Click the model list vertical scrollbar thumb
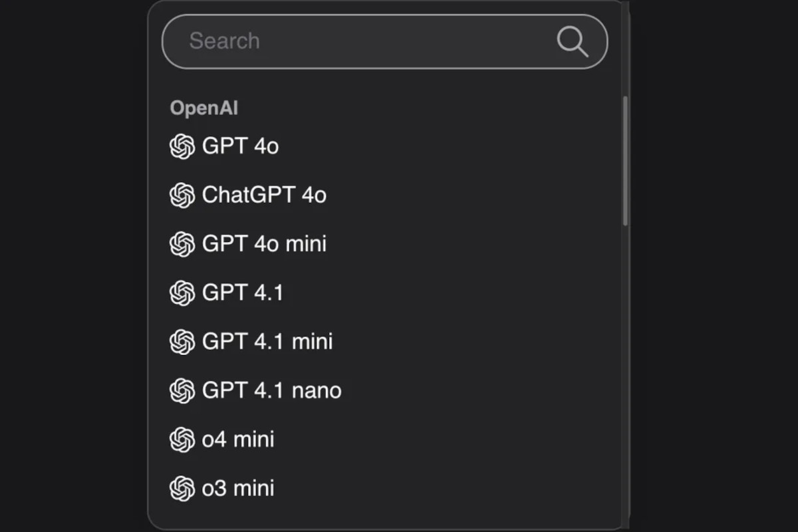 point(625,161)
